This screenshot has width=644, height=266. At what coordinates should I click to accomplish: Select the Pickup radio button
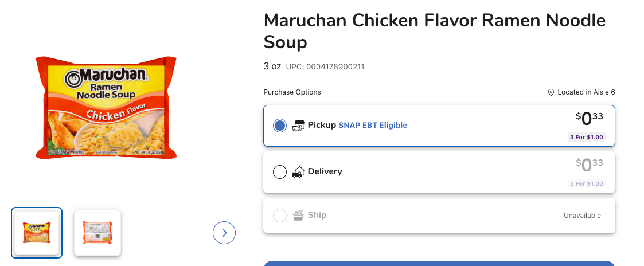coord(280,126)
